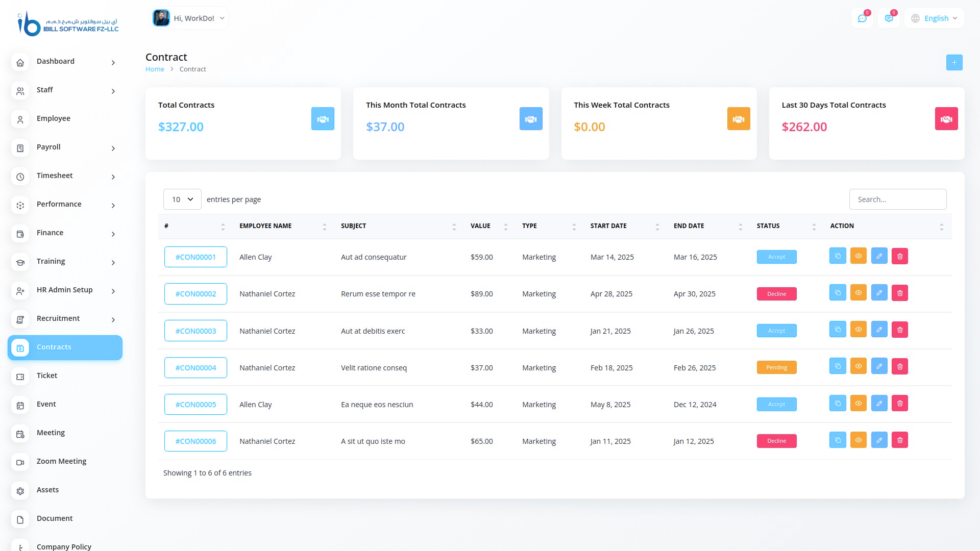Viewport: 980px width, 551px height.
Task: Go to the Employee sidebar menu item
Action: click(54, 119)
